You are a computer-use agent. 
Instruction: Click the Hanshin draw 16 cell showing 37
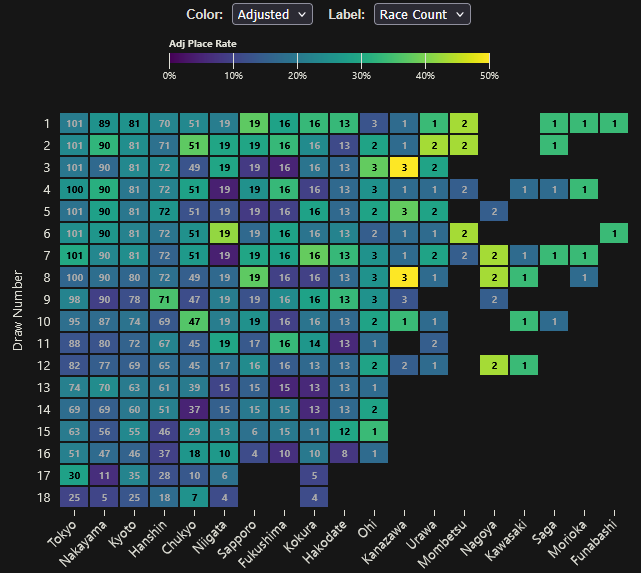(164, 453)
